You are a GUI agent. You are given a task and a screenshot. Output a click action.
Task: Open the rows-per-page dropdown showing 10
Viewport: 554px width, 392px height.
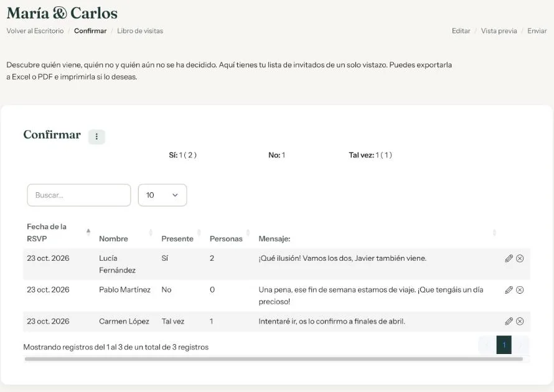coord(162,195)
